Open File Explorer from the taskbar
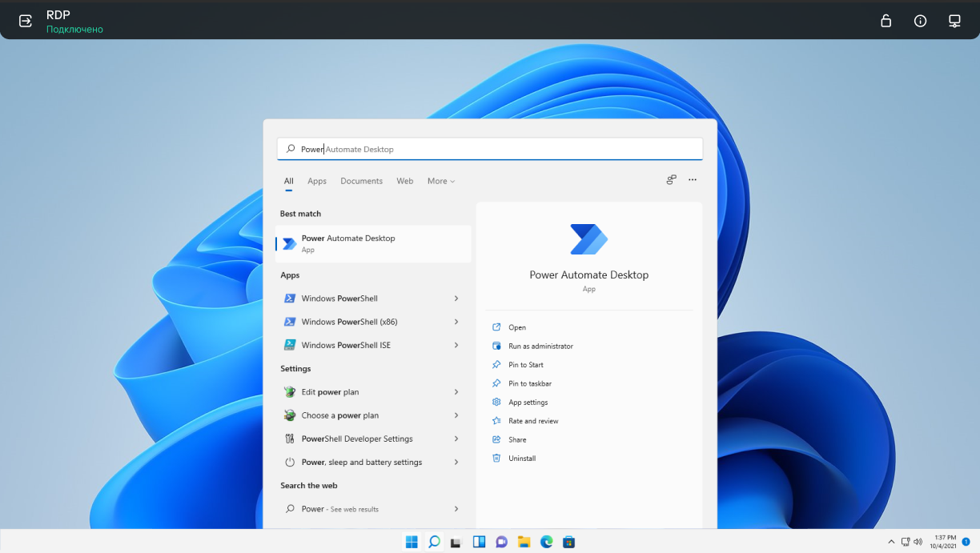The width and height of the screenshot is (980, 553). (524, 542)
